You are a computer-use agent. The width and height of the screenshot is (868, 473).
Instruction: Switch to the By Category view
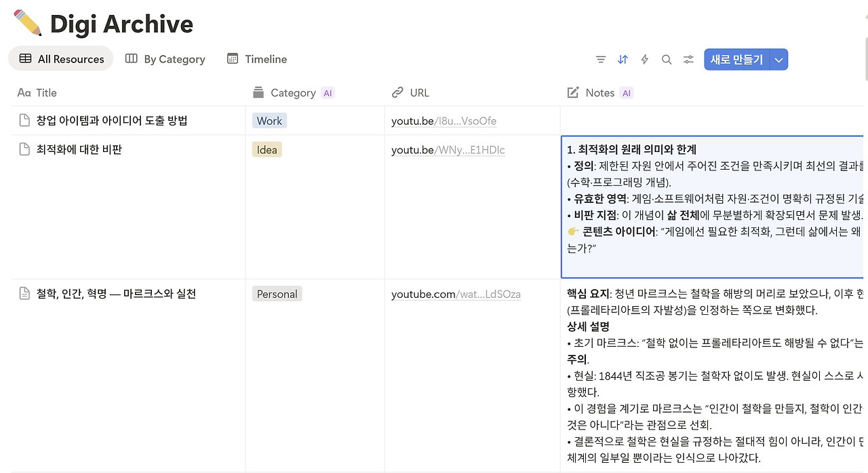coord(165,59)
